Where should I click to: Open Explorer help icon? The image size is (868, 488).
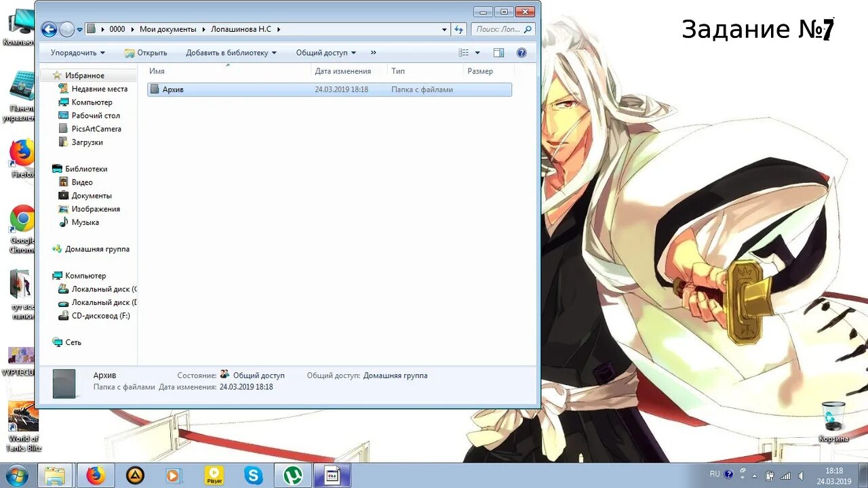click(x=521, y=53)
